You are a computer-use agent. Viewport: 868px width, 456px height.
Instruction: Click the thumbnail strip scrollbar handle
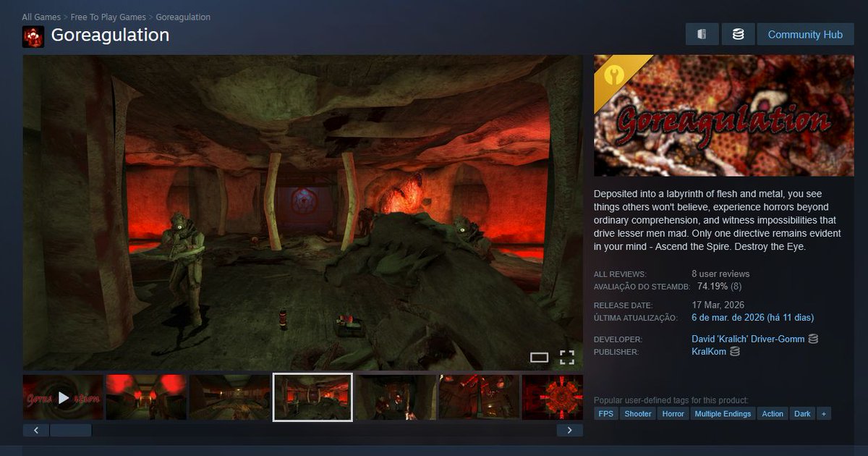[x=70, y=430]
